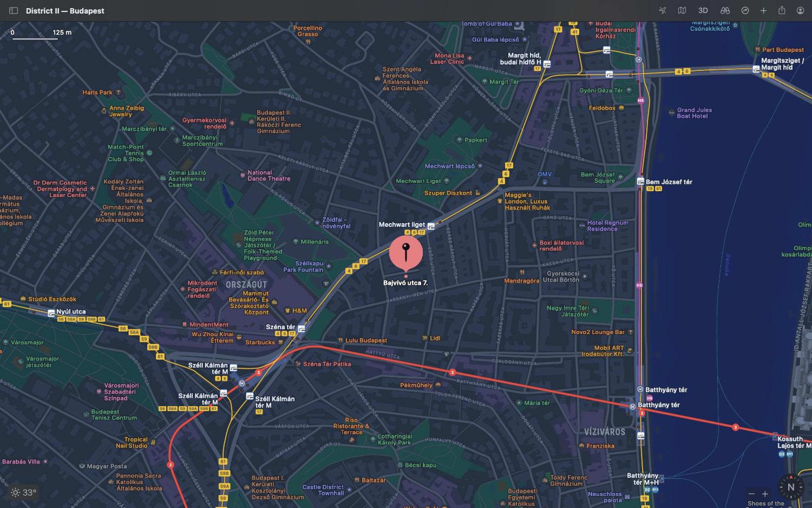812x508 pixels.
Task: Open the Mandragóra restaurant icon
Action: [x=522, y=272]
